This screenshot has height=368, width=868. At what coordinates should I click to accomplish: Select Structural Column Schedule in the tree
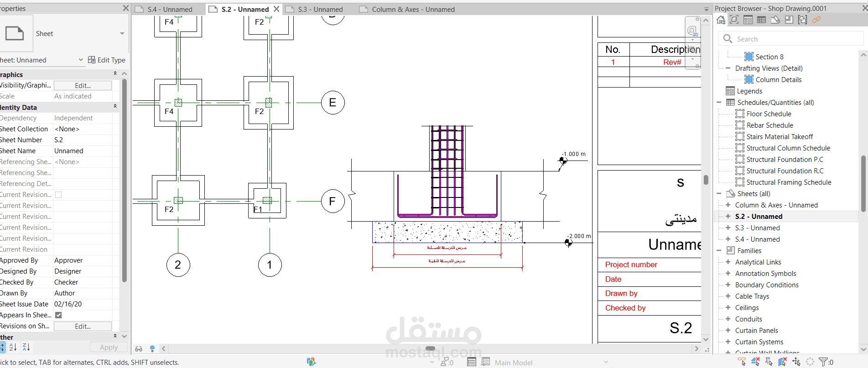pos(788,148)
